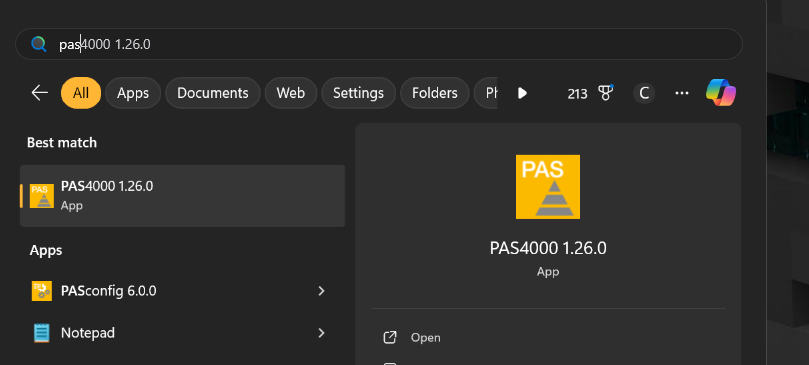
Task: Choose the Settings filter tab
Action: pos(359,93)
